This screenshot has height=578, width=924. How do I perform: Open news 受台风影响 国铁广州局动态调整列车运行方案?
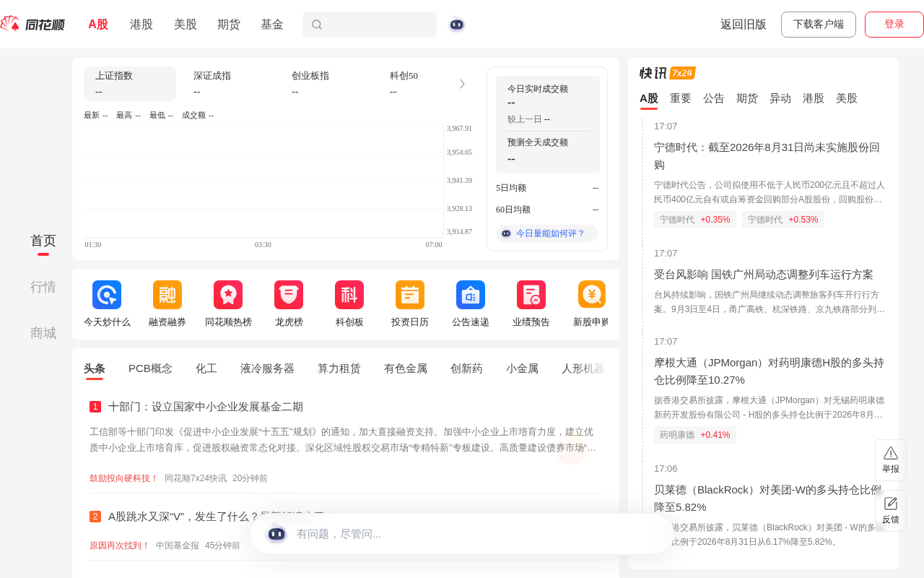(x=764, y=275)
